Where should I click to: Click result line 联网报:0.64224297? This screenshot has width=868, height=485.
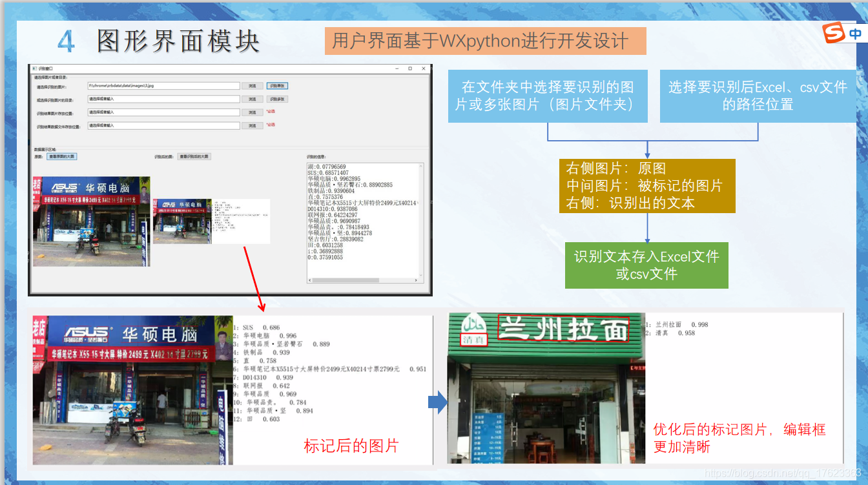point(333,215)
